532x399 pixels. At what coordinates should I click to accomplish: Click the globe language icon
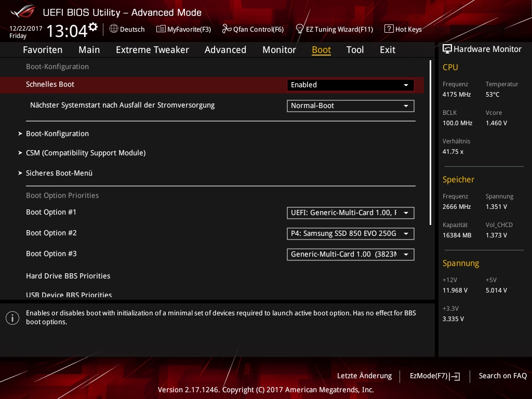(x=114, y=29)
